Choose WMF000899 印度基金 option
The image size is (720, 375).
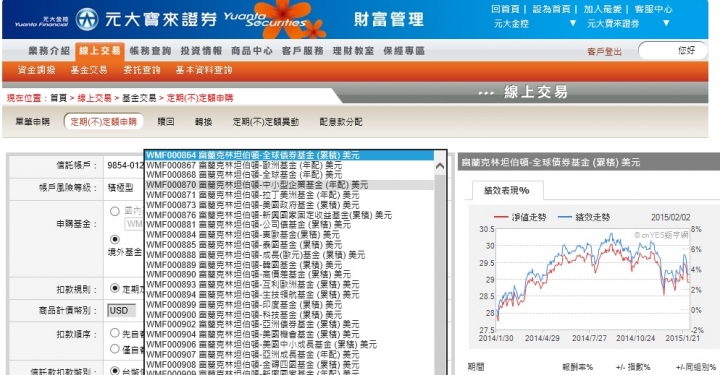(x=289, y=305)
